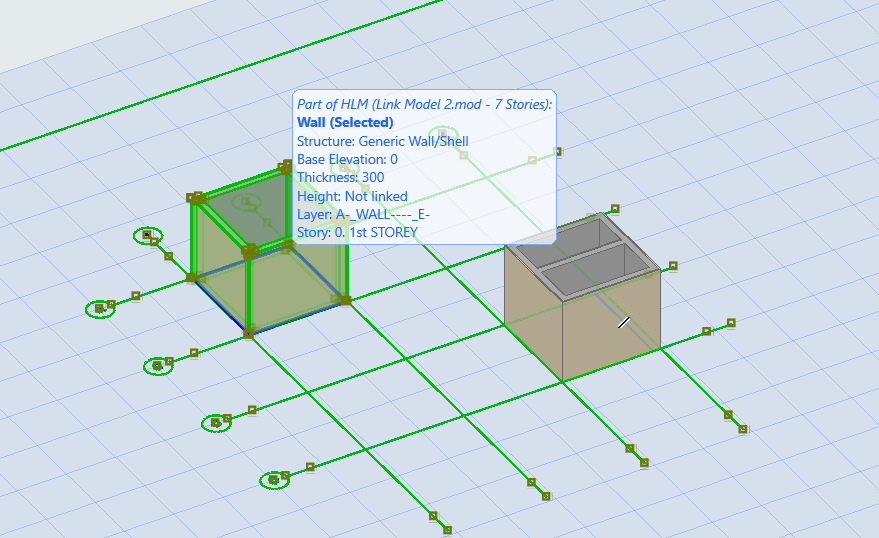Click the grid end node right of tooltip
Image resolution: width=879 pixels, height=538 pixels.
pos(558,152)
